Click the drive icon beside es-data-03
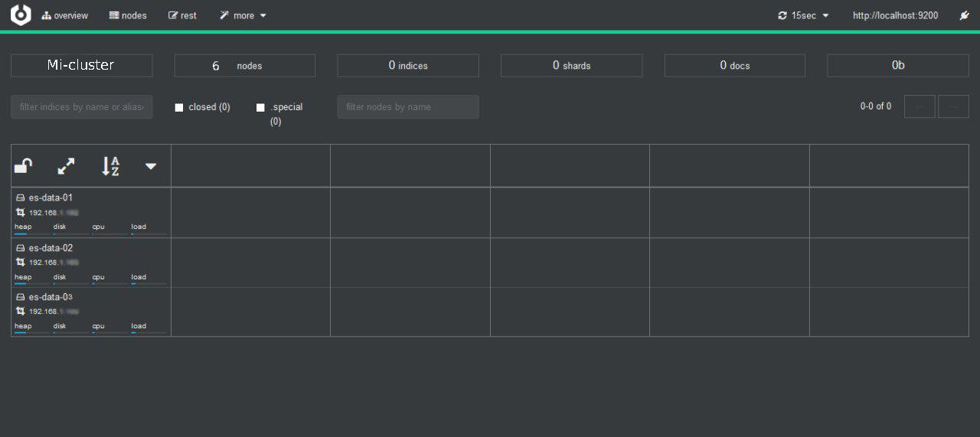Viewport: 980px width, 437px height. point(21,297)
